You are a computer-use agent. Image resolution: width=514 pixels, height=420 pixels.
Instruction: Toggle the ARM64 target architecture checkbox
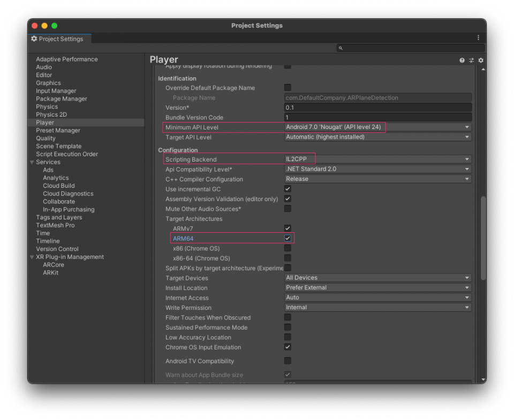[x=288, y=238]
